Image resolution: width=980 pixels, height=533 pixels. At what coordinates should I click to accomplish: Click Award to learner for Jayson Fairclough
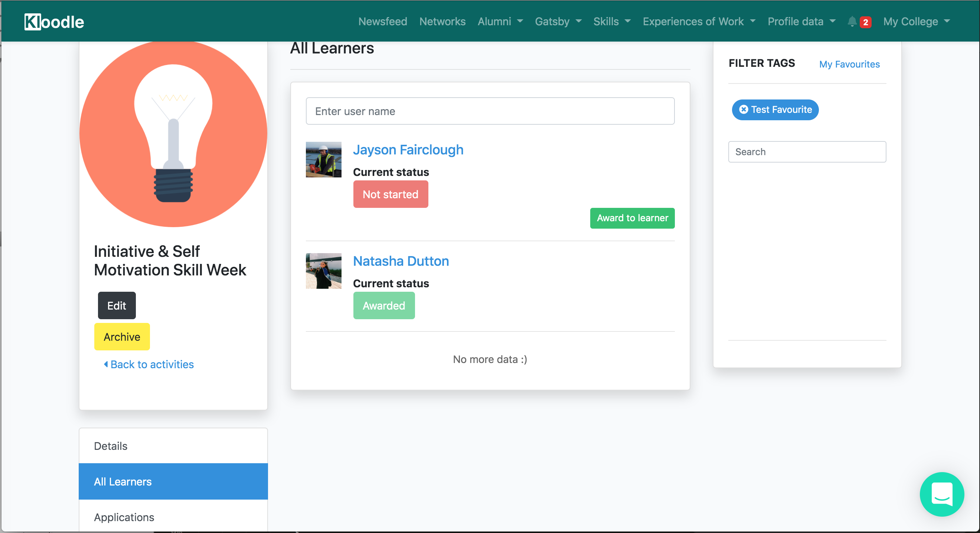coord(632,218)
